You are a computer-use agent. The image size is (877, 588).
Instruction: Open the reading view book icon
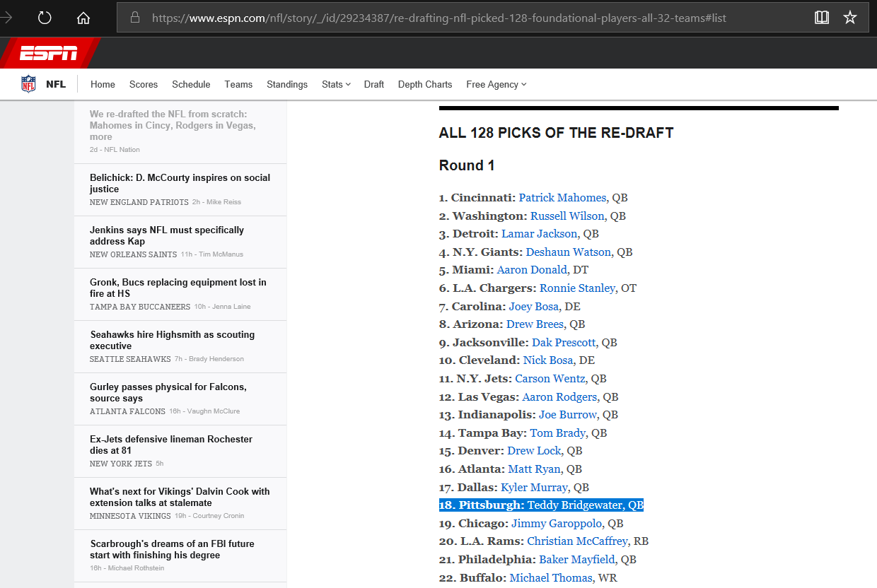pyautogui.click(x=821, y=18)
